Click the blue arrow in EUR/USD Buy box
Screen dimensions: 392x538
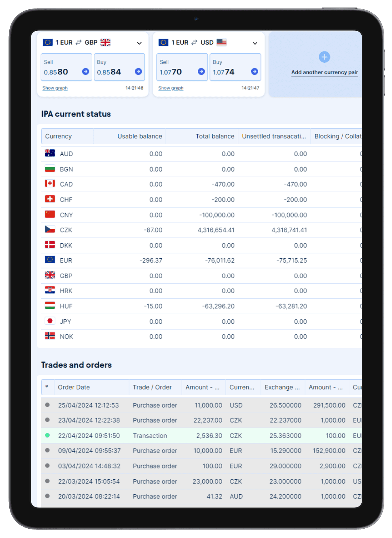click(254, 72)
